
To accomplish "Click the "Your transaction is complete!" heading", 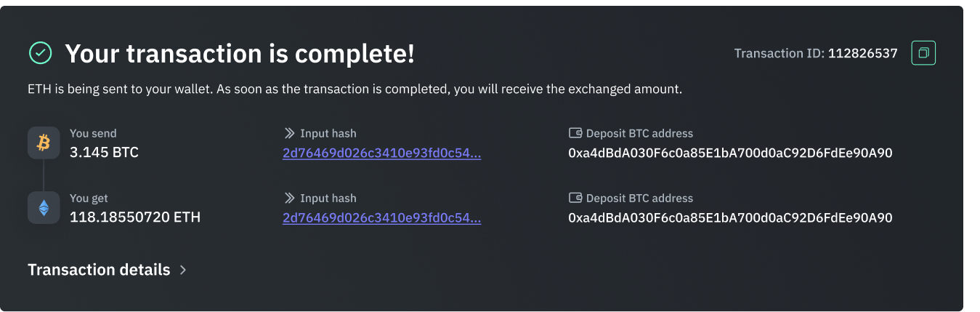I will [240, 53].
